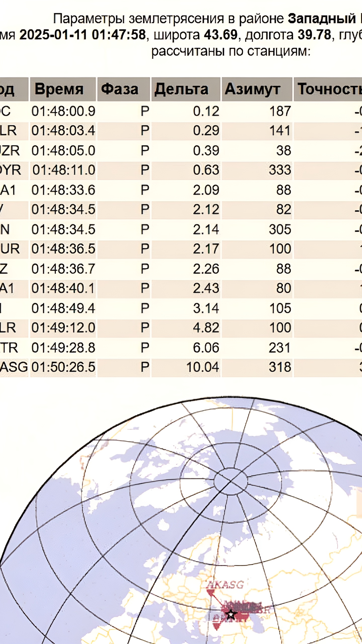
Task: Click delta value 2.43
Action: pos(206,288)
